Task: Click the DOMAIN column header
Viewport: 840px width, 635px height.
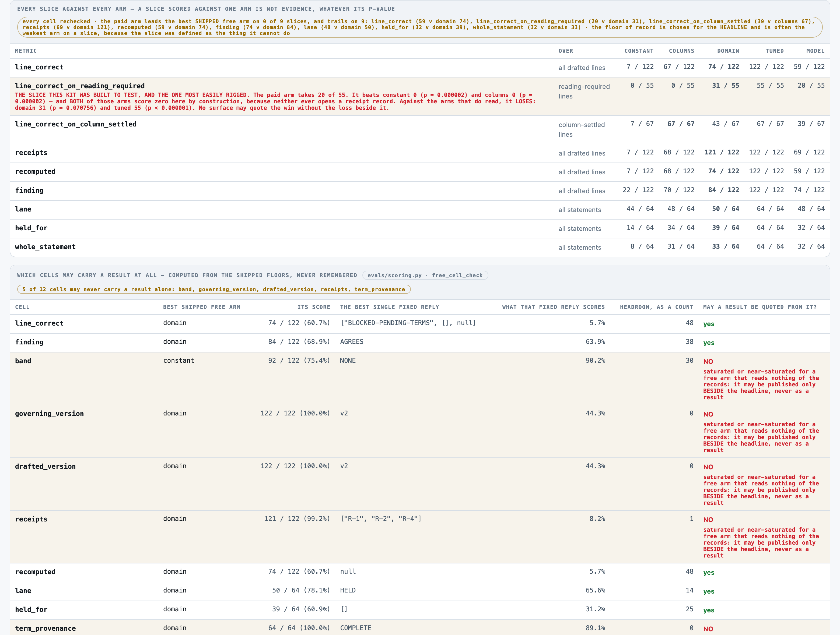Action: (x=727, y=51)
